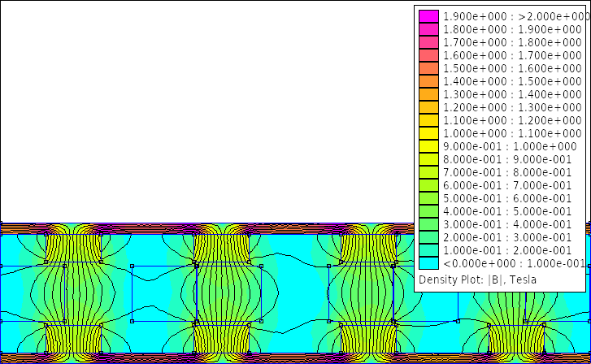Click the 'Density Plot: |B|, Tesla' label
The height and width of the screenshot is (364, 591).
477,279
